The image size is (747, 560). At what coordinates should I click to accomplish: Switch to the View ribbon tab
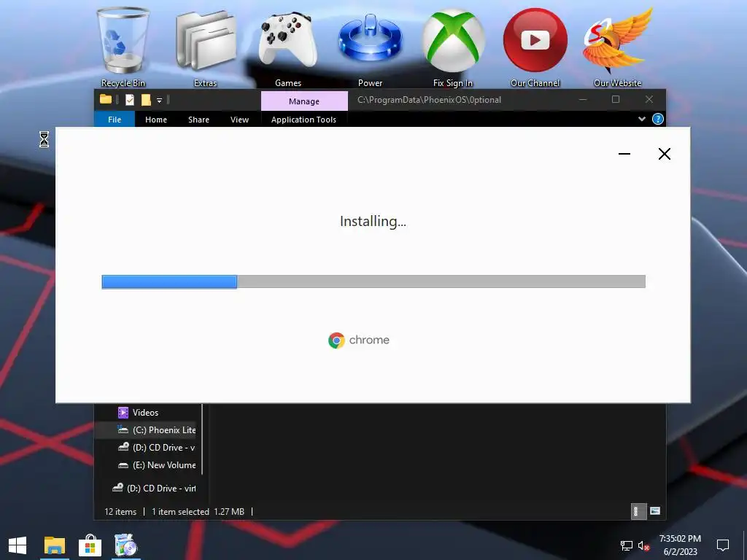coord(239,120)
